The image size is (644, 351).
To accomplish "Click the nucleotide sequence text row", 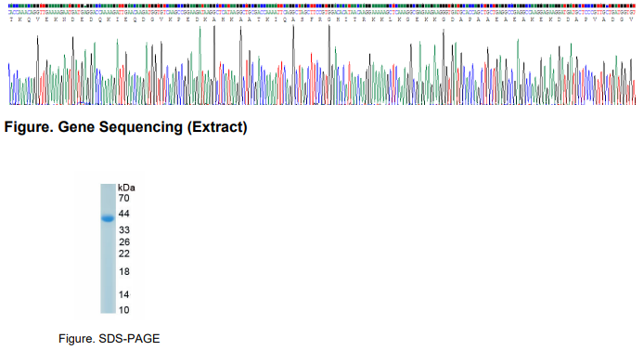I will tap(322, 13).
